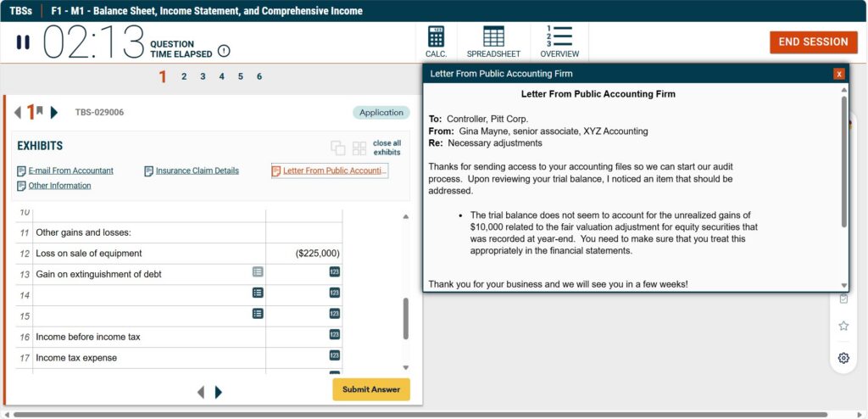
Task: Click the End Session button
Action: point(813,42)
